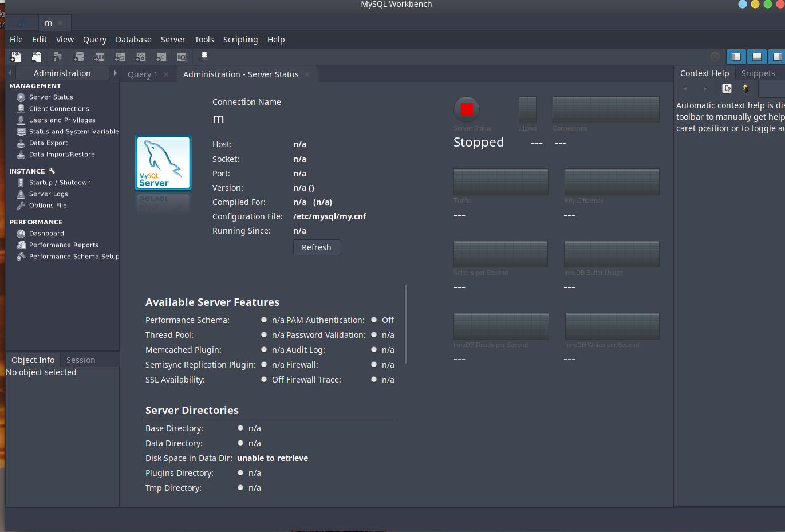Create new function toolbar icon
Viewport: 785px width, 532px height.
click(161, 57)
